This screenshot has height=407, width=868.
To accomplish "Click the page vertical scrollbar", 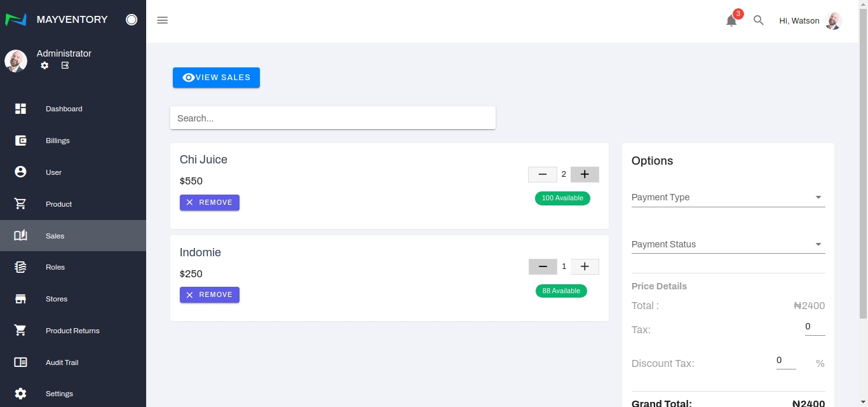I will click(x=863, y=159).
